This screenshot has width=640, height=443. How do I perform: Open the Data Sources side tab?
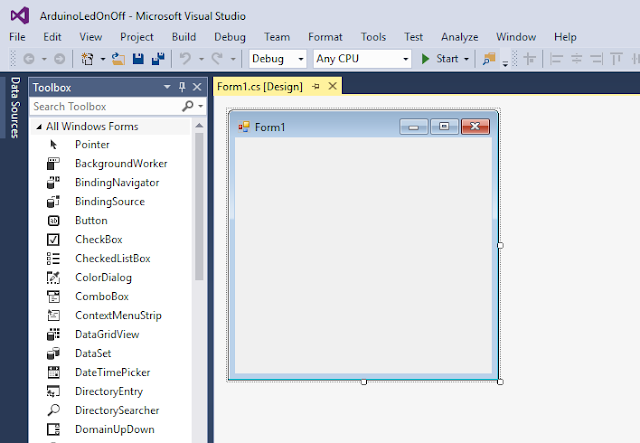point(15,107)
